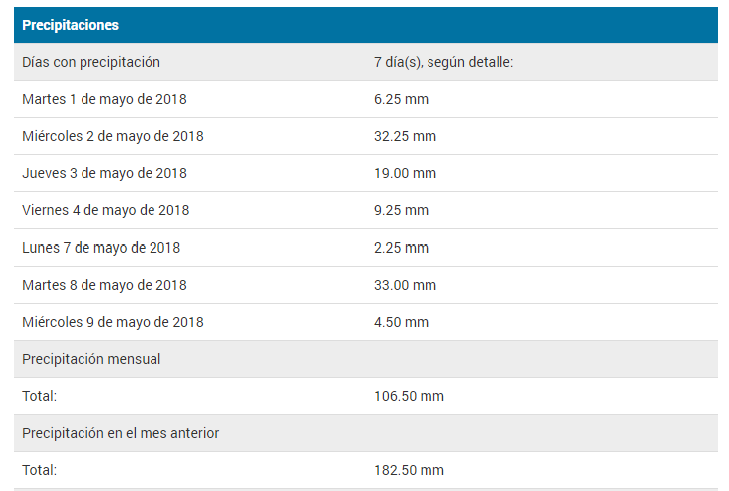Click the 33.00 mm precipitation value

point(405,285)
